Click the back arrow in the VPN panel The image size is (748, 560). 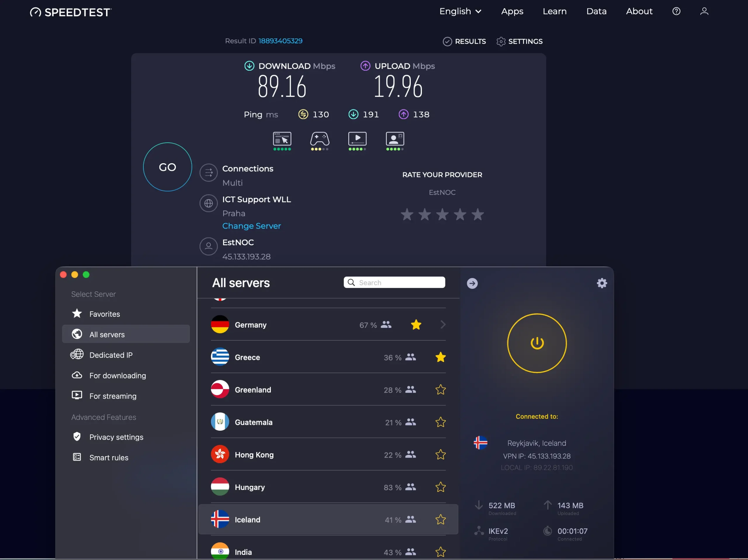[472, 283]
